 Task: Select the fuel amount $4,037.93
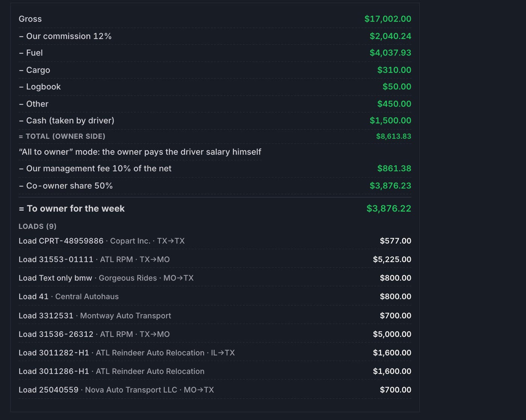click(390, 53)
